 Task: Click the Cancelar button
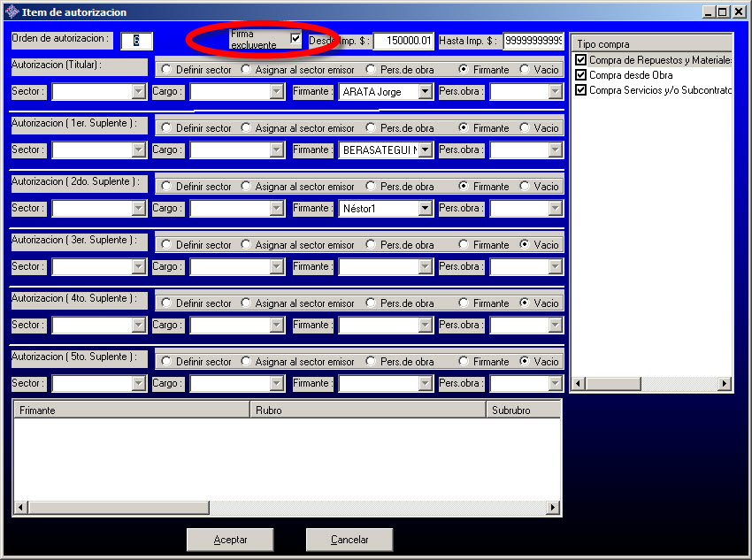pos(349,540)
